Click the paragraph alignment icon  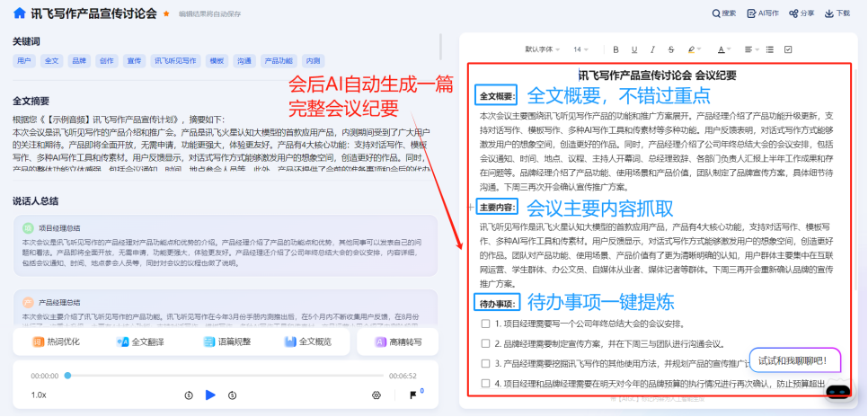click(x=748, y=49)
